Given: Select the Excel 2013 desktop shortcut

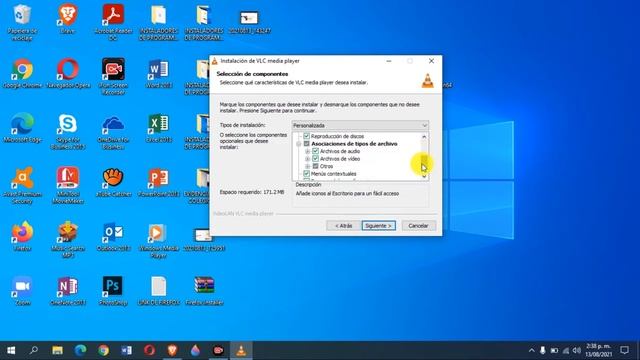Looking at the screenshot, I should (159, 128).
